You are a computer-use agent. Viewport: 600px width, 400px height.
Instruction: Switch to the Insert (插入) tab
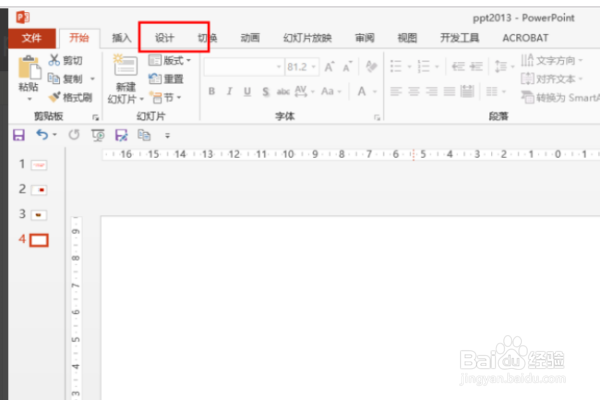tap(121, 38)
